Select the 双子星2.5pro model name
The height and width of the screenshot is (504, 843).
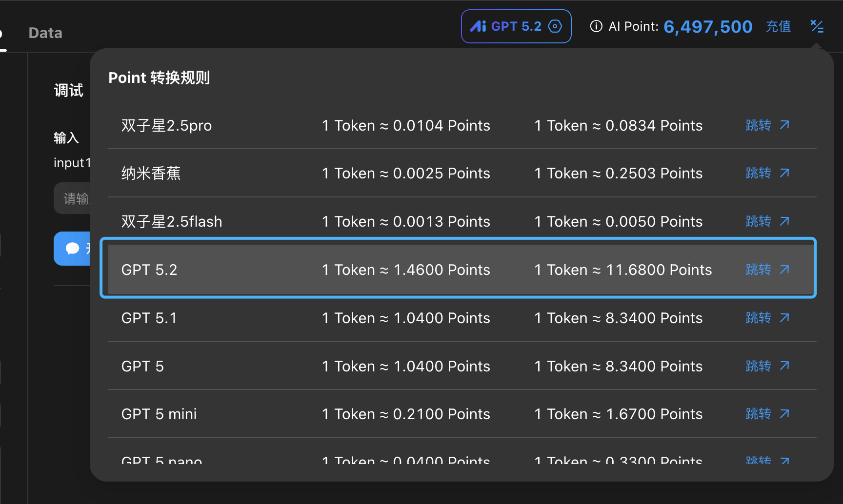click(x=166, y=126)
